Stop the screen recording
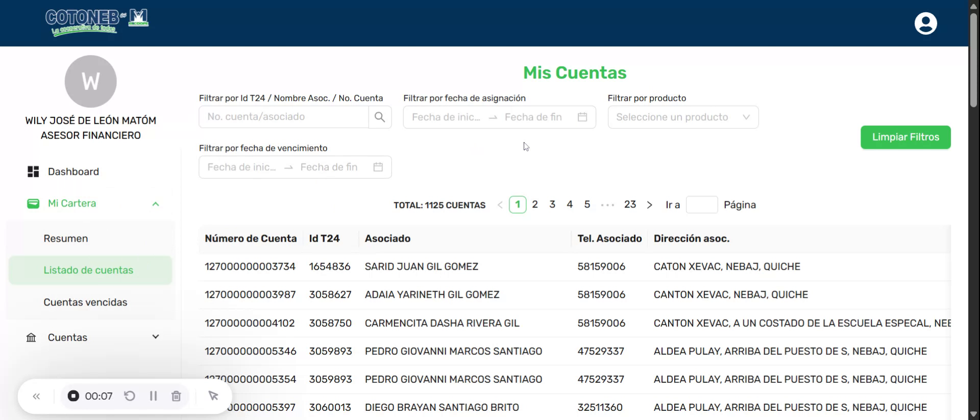 [73, 396]
